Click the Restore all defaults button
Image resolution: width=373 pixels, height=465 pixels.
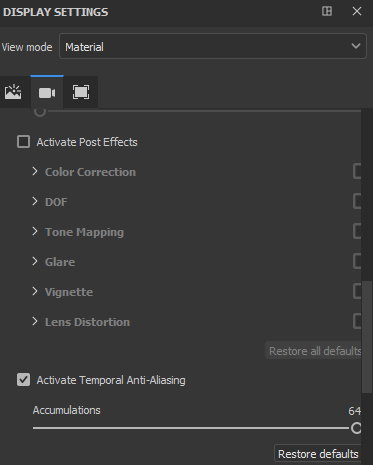(x=313, y=351)
